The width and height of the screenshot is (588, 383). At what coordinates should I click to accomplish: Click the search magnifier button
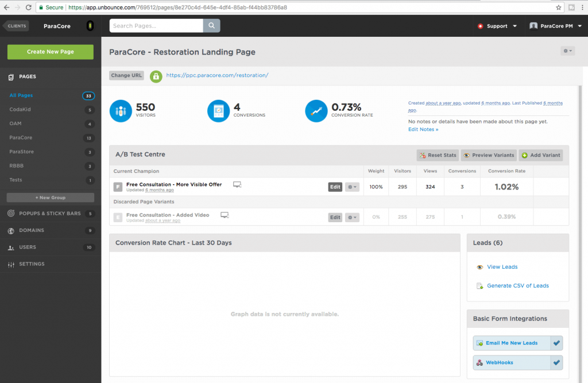point(211,25)
